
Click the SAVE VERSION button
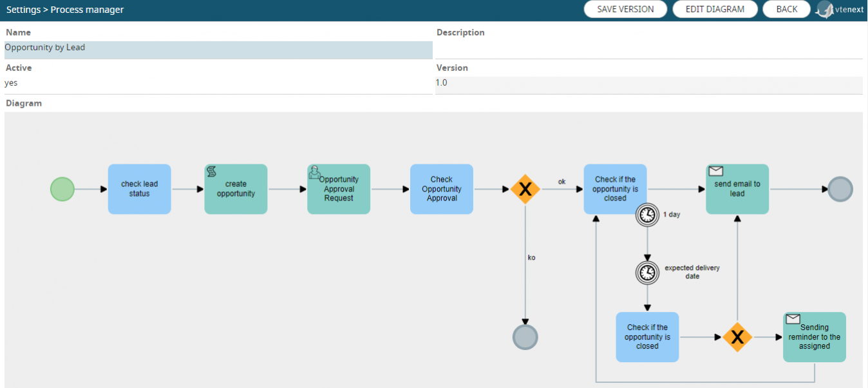click(625, 9)
